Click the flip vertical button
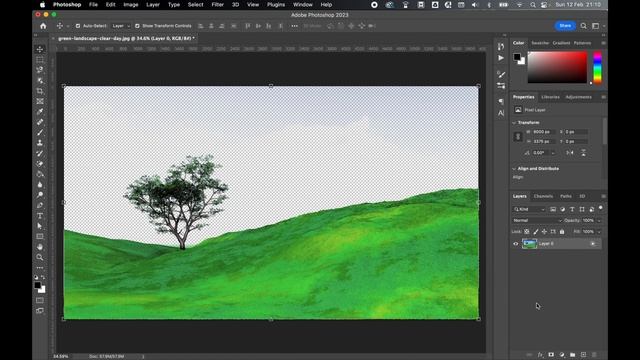Image resolution: width=640 pixels, height=360 pixels. (x=584, y=153)
